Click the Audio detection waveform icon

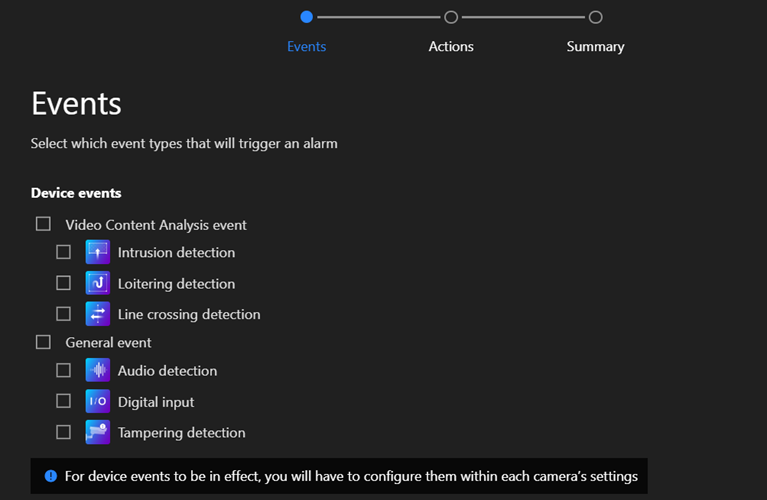(97, 371)
